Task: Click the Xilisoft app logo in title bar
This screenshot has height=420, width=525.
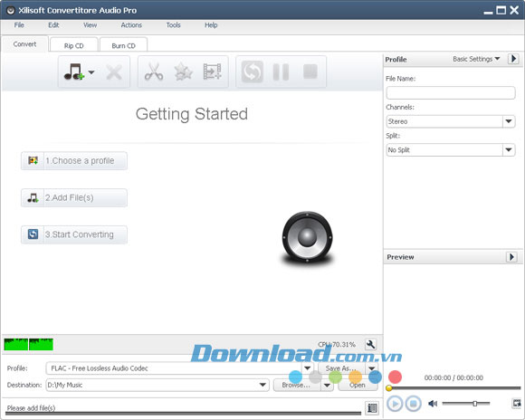Action: tap(11, 10)
